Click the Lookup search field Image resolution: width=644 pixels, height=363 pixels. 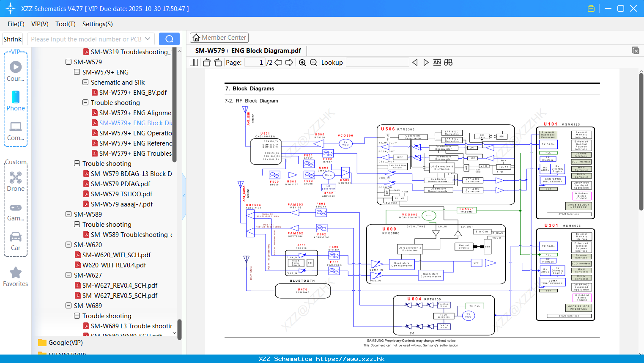378,63
